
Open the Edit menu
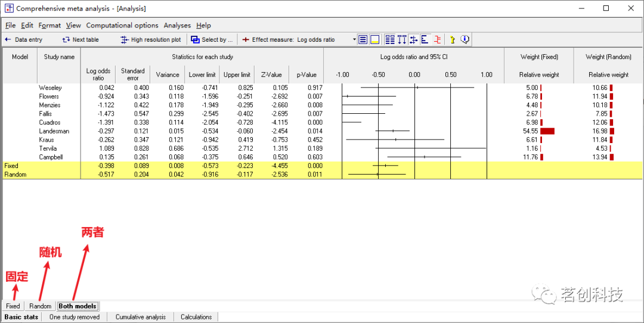point(27,26)
